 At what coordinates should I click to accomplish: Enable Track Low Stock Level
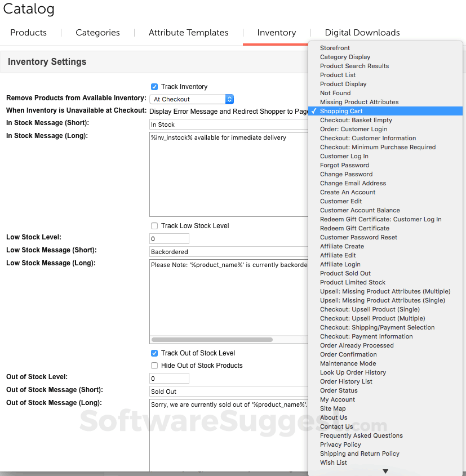click(154, 226)
